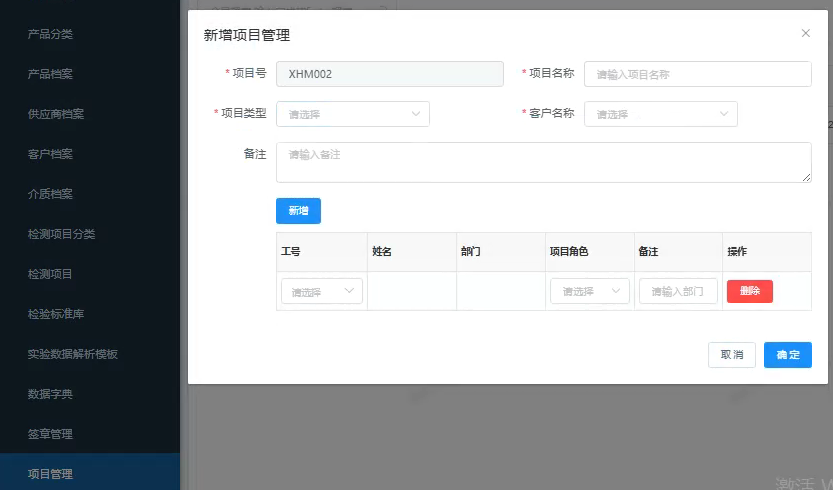Open the 项目类型 dropdown
Image resolution: width=833 pixels, height=490 pixels.
[352, 114]
